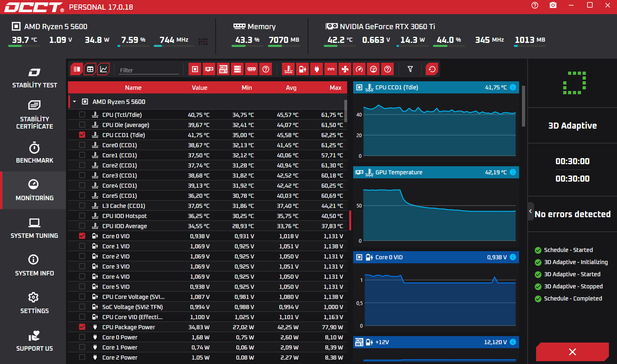Click the Schedule - Completed log entry
The height and width of the screenshot is (364, 617).
(x=573, y=298)
